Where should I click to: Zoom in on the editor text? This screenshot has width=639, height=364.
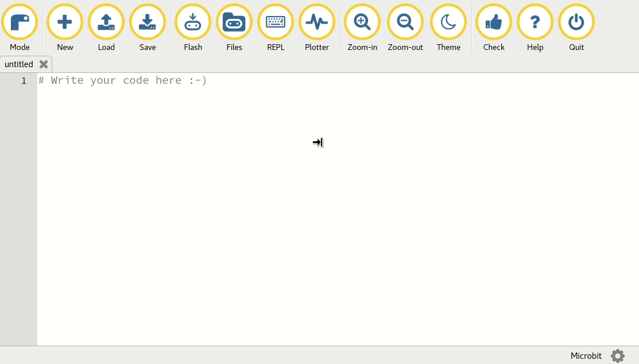tap(362, 23)
